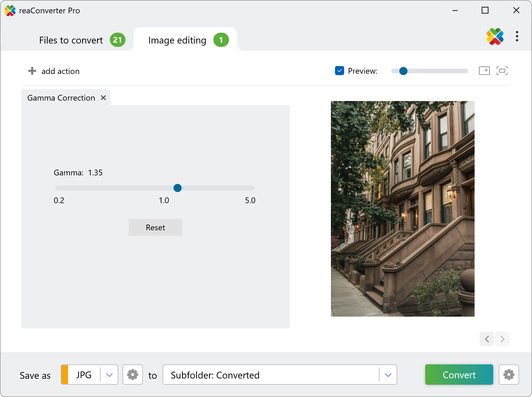
Task: Show the next preview image
Action: pos(502,339)
